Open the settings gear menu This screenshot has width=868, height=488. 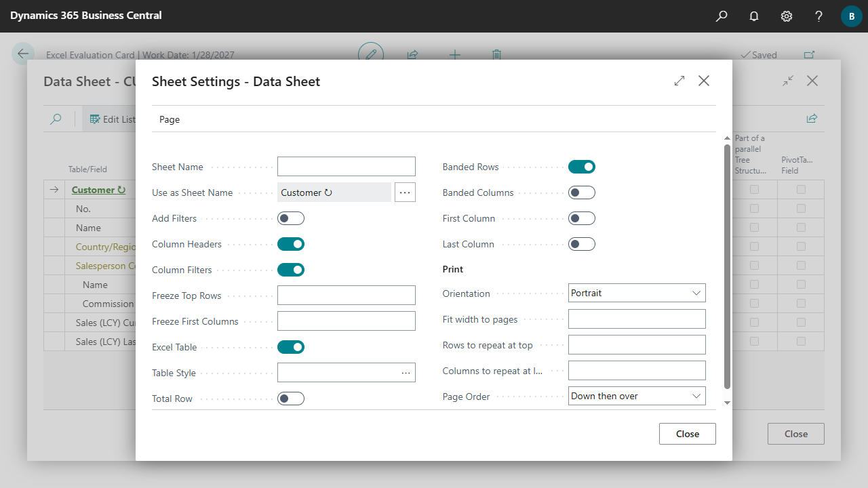787,16
